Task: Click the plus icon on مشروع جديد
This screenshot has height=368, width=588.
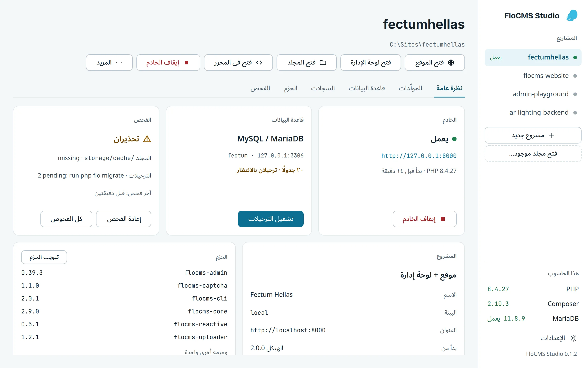Action: [x=552, y=135]
